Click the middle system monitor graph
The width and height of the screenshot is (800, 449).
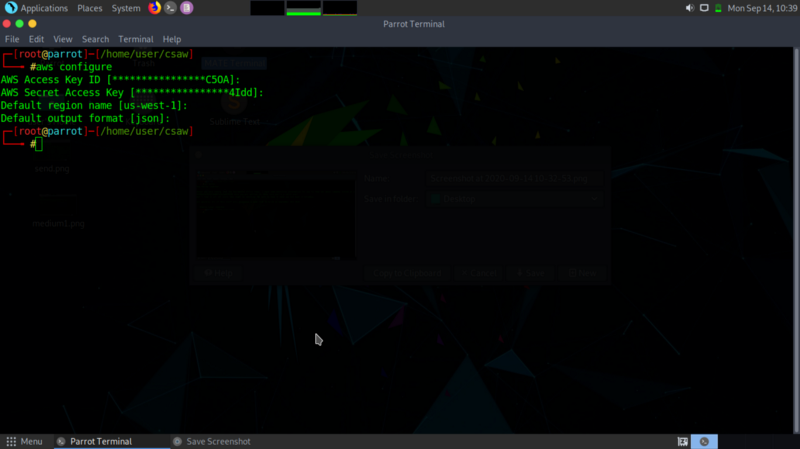coord(304,8)
